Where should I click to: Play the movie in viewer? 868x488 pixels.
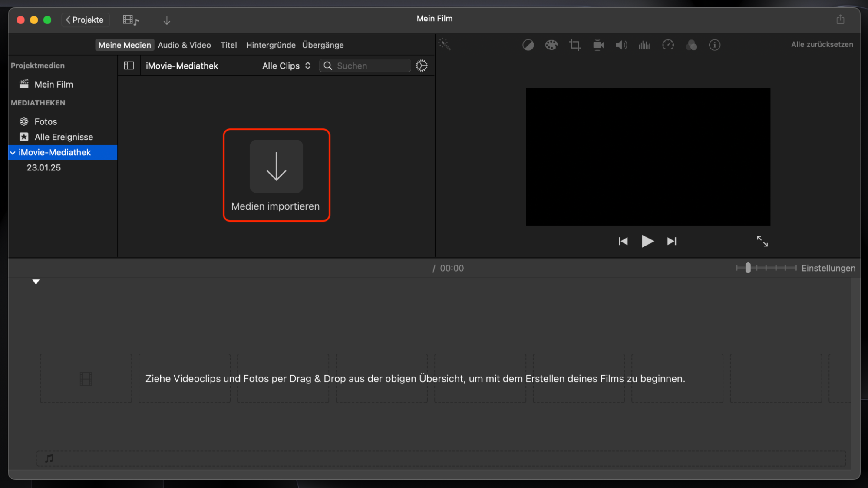click(647, 241)
